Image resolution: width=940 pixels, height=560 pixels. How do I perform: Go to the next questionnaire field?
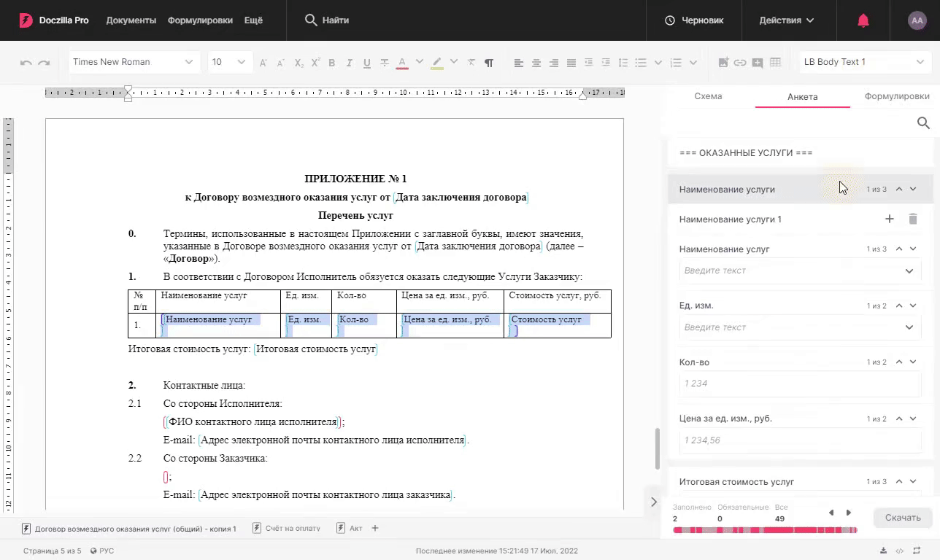pyautogui.click(x=849, y=513)
